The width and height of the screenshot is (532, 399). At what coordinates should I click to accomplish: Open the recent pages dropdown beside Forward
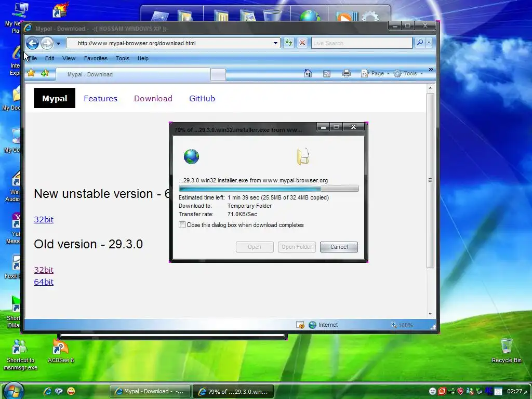(x=58, y=44)
